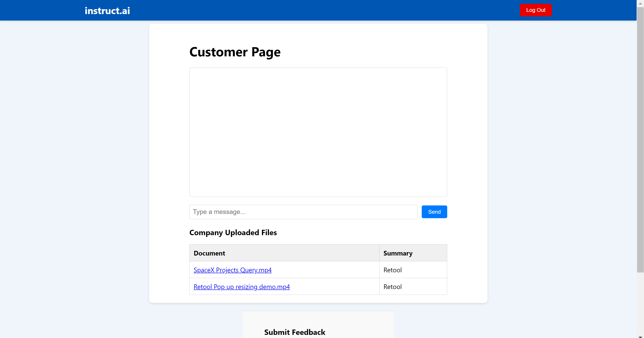Click the Company Uploaded Files heading
Image resolution: width=644 pixels, height=338 pixels.
tap(233, 232)
